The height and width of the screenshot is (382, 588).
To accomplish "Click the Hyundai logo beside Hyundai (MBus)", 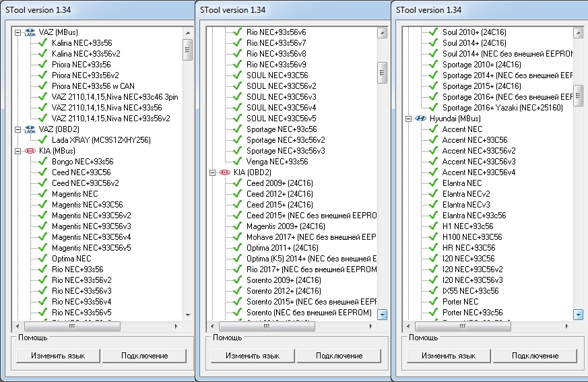I will (x=420, y=119).
